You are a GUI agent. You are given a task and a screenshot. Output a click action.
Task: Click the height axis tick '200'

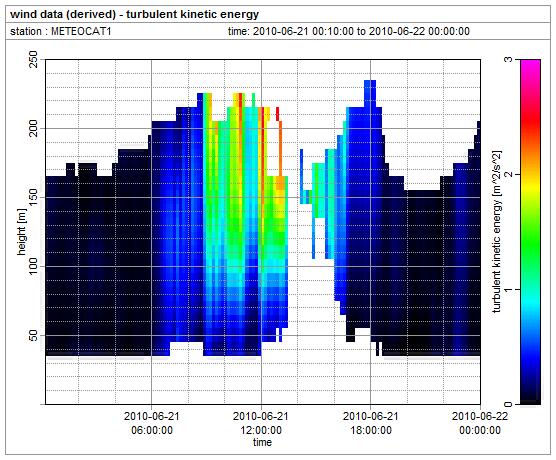(33, 128)
